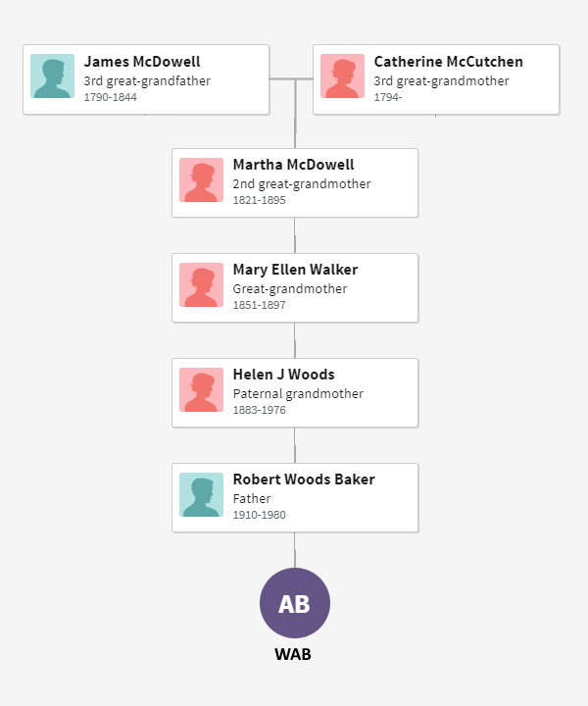
Task: Select the 2nd great-grandmother card text
Action: pos(302,184)
